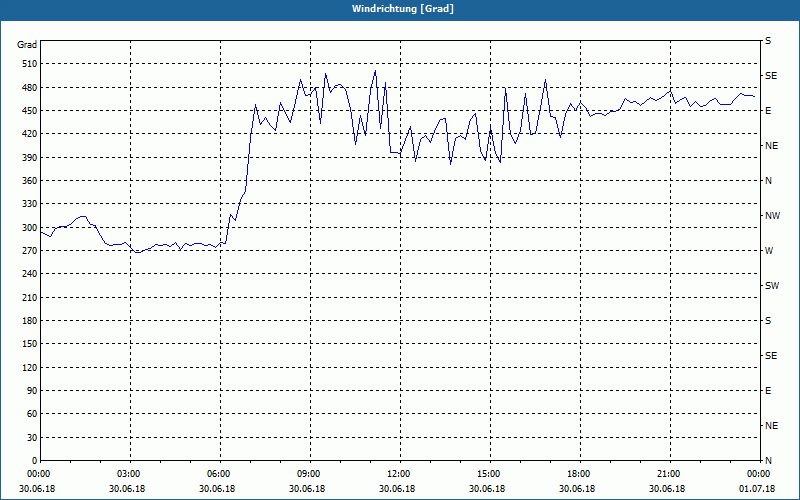Select the W compass label
This screenshot has width=800, height=500.
pos(769,251)
